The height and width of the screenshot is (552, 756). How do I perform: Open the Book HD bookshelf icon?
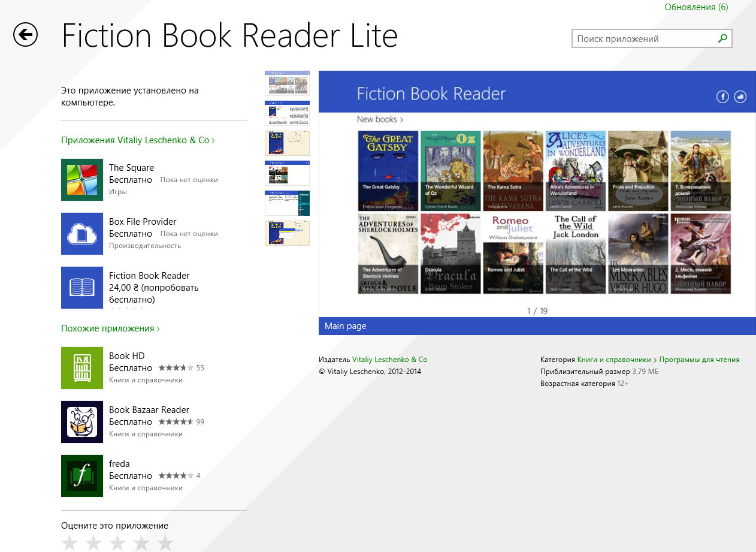coord(82,368)
